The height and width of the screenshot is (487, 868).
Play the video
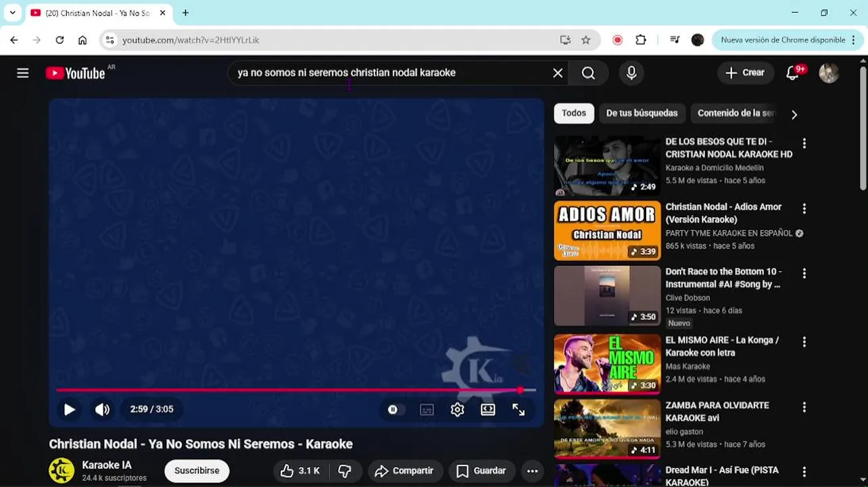[69, 409]
